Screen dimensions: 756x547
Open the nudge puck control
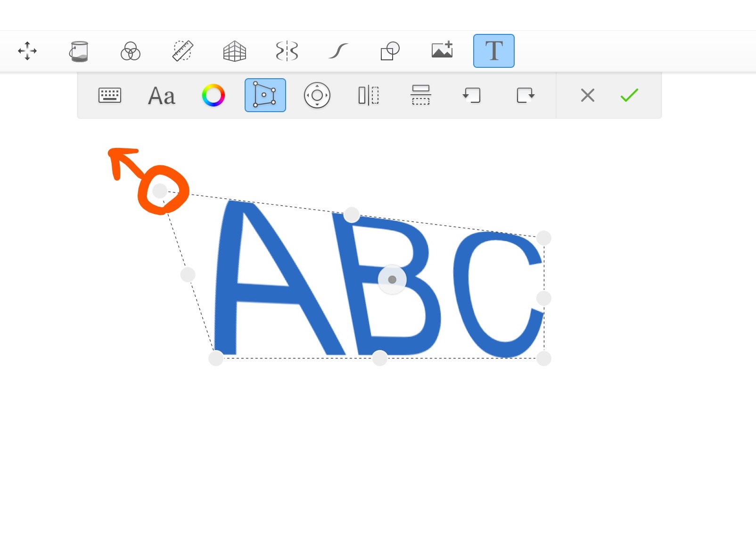tap(317, 95)
